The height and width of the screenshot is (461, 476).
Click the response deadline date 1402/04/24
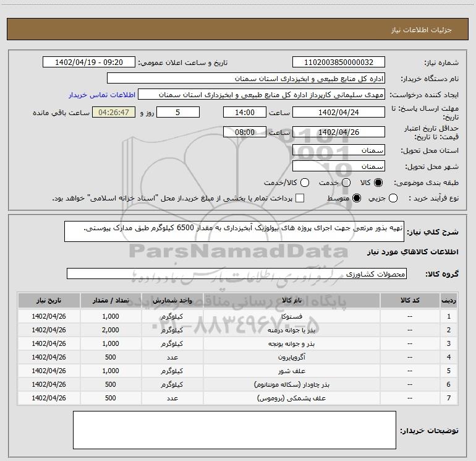coord(339,113)
